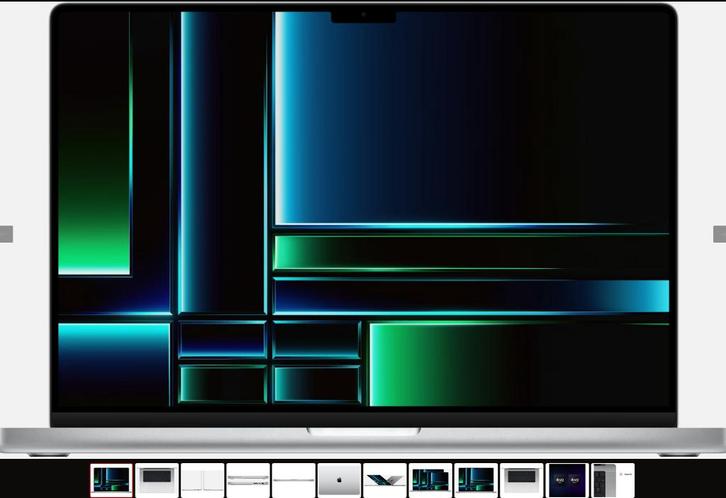This screenshot has height=498, width=726.
Task: Pick the third thumbnail showing two closed lids
Action: pyautogui.click(x=202, y=480)
